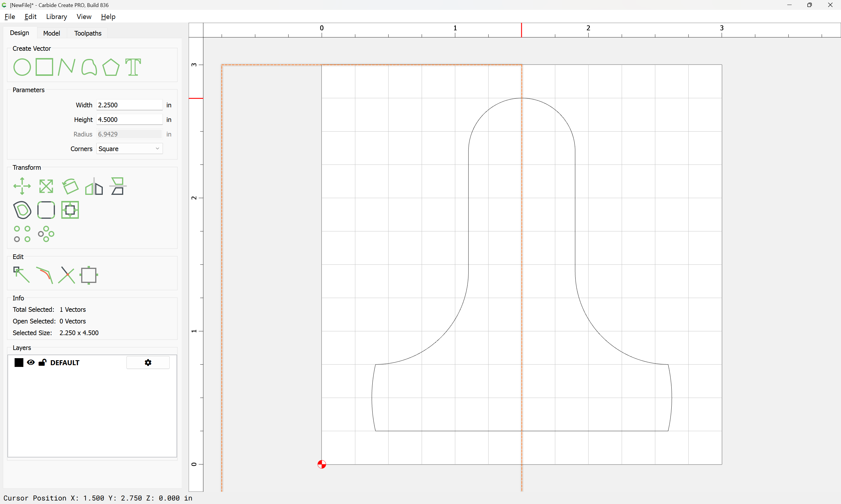Open the View menu
This screenshot has height=504, width=841.
pyautogui.click(x=84, y=17)
